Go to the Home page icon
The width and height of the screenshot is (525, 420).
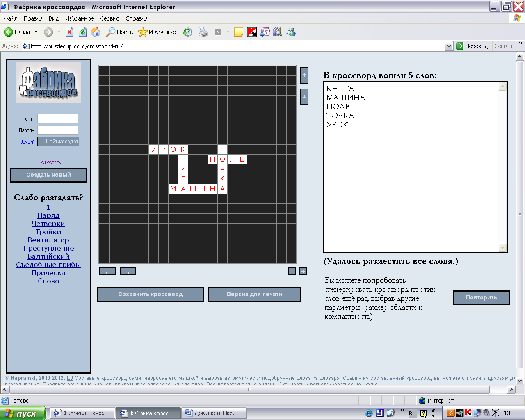click(96, 32)
